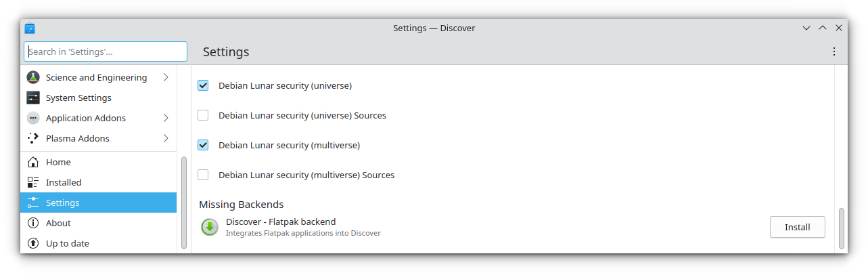Image resolution: width=868 pixels, height=275 pixels.
Task: Click the Application Addons ellipsis icon
Action: [x=33, y=118]
